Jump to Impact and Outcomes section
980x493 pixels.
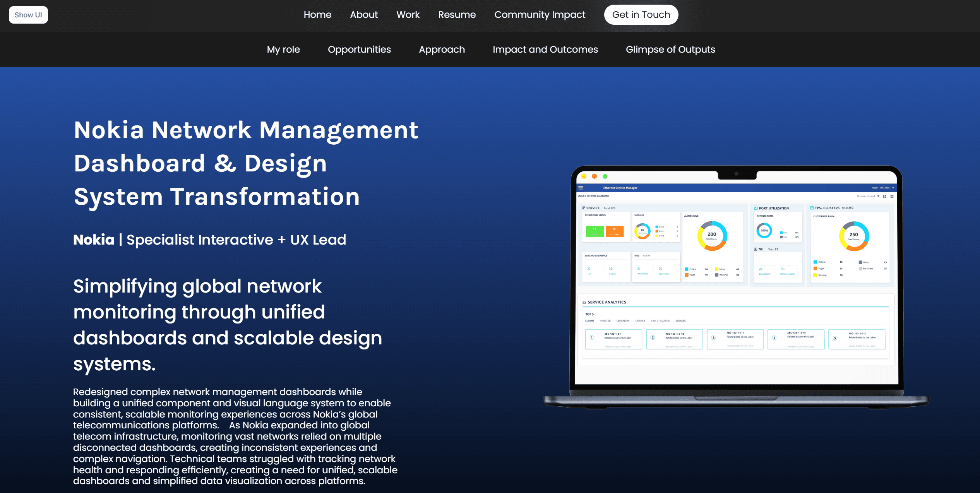(545, 50)
